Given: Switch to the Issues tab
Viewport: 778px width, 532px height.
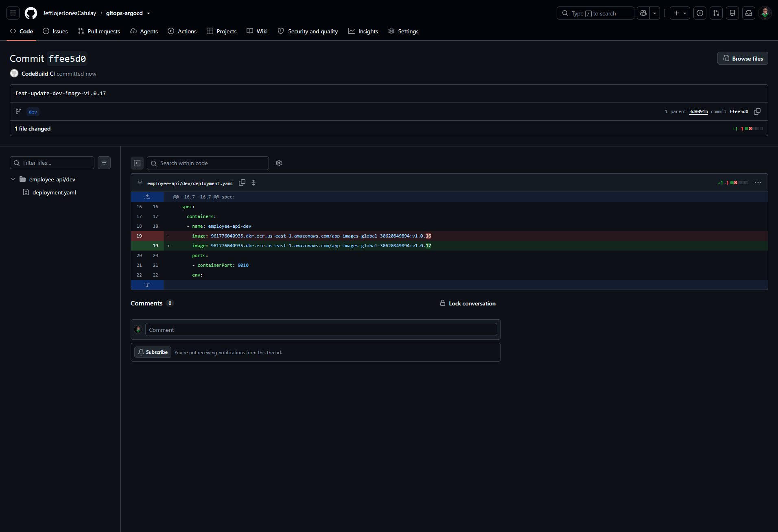Looking at the screenshot, I should tap(55, 31).
